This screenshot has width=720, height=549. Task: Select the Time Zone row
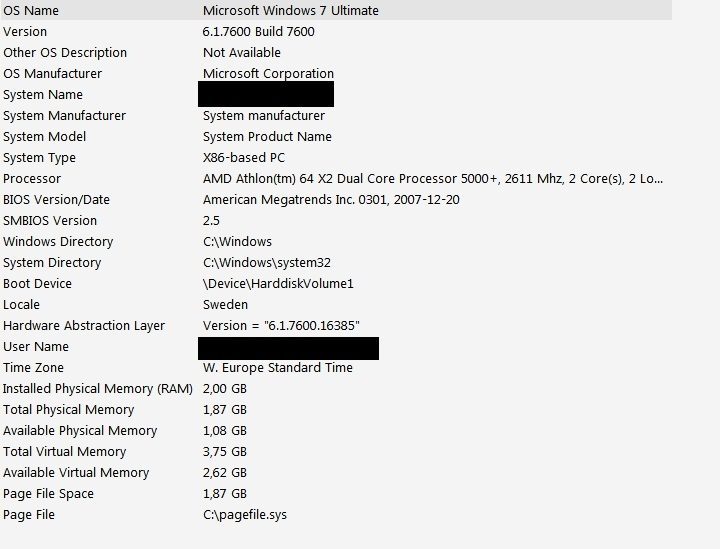33,368
